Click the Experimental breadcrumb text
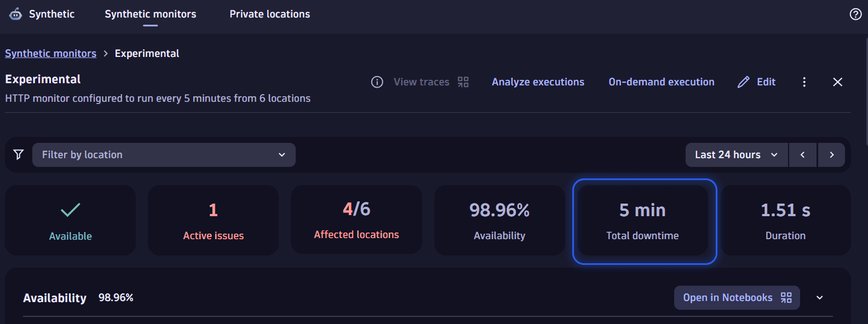 tap(147, 54)
